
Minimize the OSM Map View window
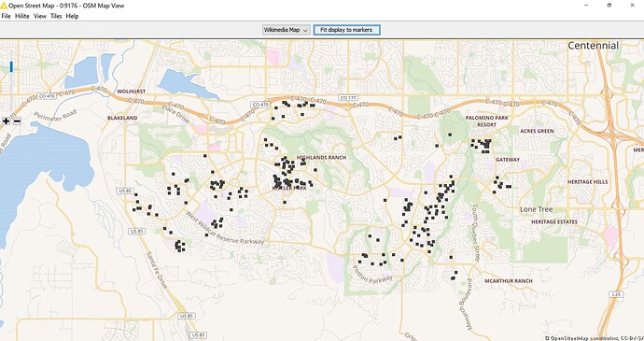[x=586, y=6]
